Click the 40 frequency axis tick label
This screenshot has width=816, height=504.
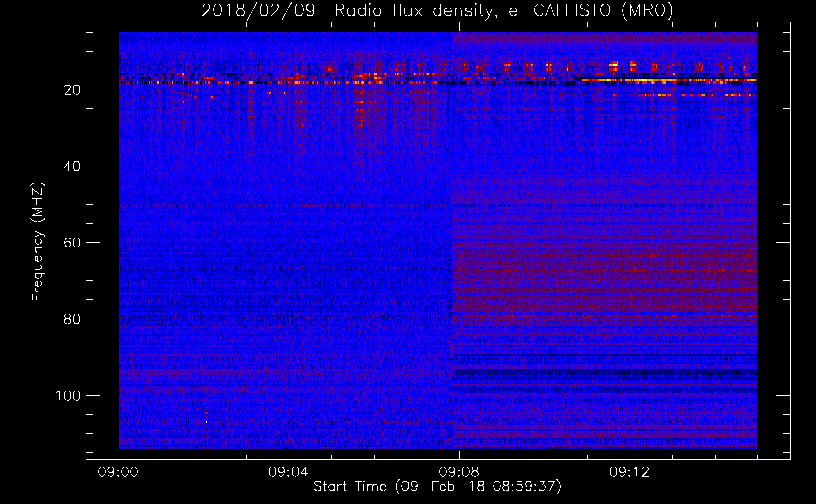(x=72, y=166)
